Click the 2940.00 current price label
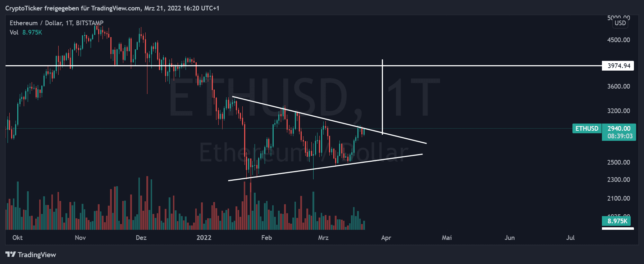The width and height of the screenshot is (644, 264). pos(618,129)
